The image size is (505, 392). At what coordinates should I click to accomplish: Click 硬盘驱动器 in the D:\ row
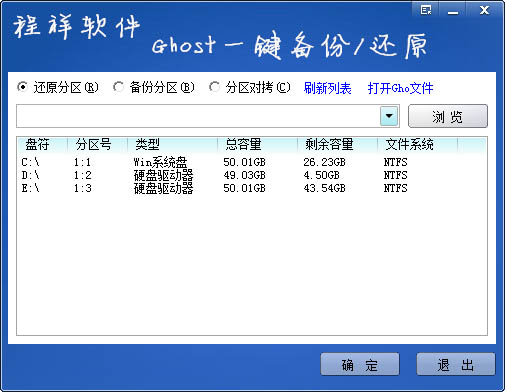click(x=163, y=175)
